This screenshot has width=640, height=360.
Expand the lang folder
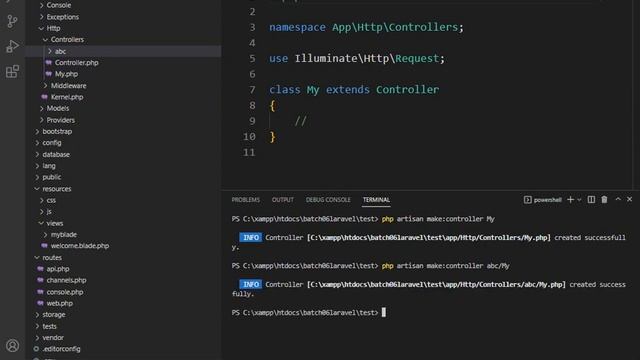coord(38,166)
